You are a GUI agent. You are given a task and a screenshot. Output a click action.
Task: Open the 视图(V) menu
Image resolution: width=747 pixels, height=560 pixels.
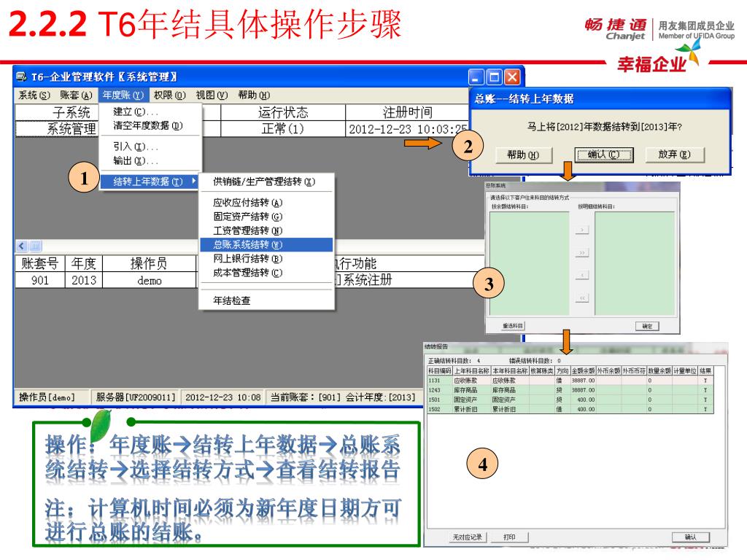coord(212,96)
